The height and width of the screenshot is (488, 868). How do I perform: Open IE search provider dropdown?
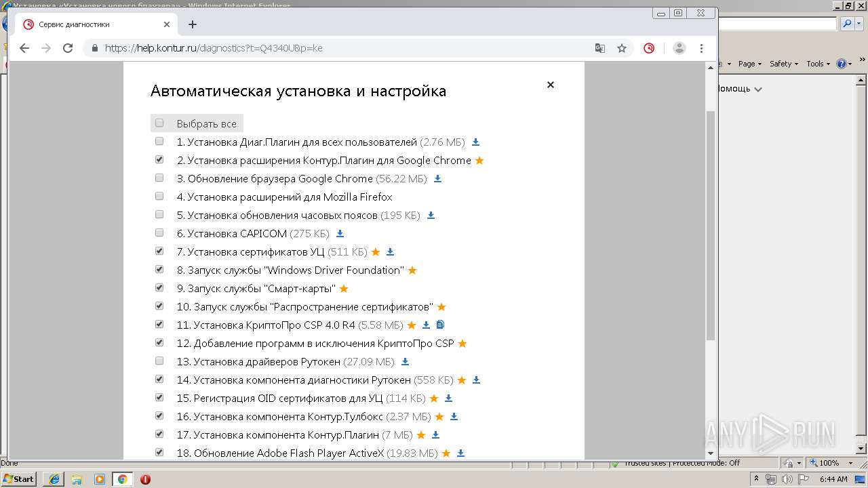pos(860,24)
